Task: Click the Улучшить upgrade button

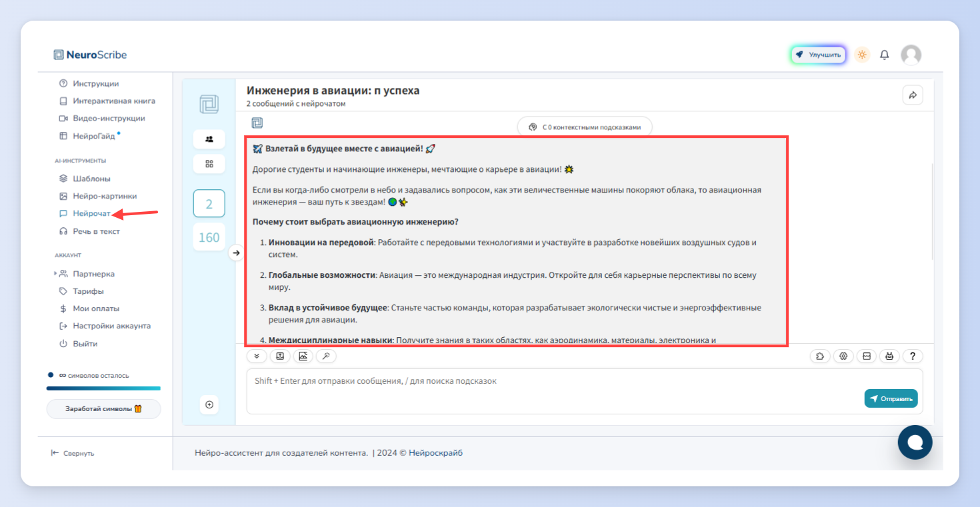Action: (x=818, y=55)
